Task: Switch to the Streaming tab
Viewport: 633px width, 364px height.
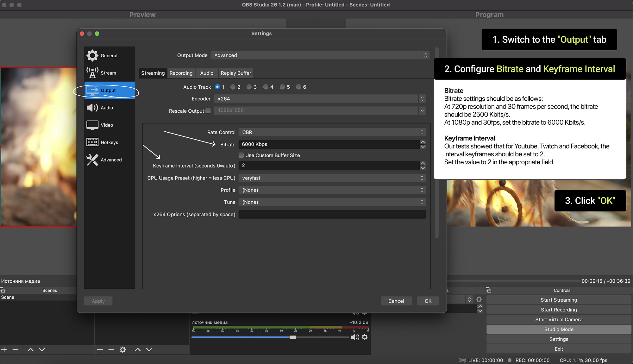Action: (153, 73)
